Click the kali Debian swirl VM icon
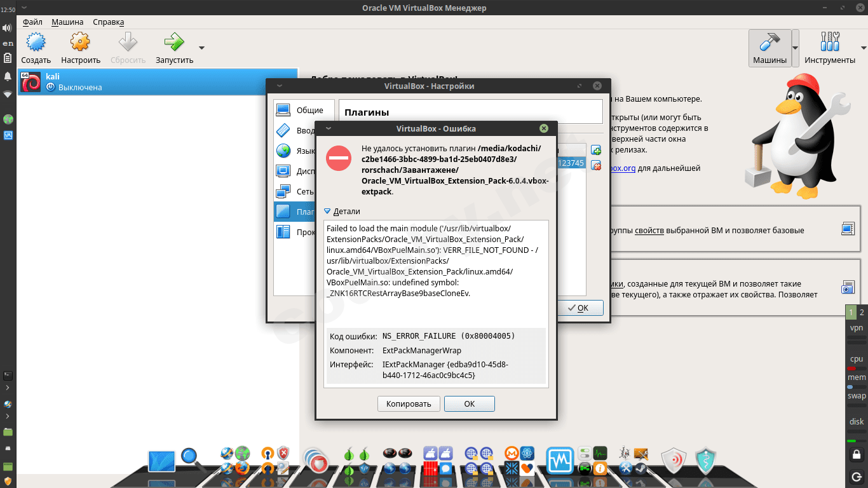 [x=31, y=82]
